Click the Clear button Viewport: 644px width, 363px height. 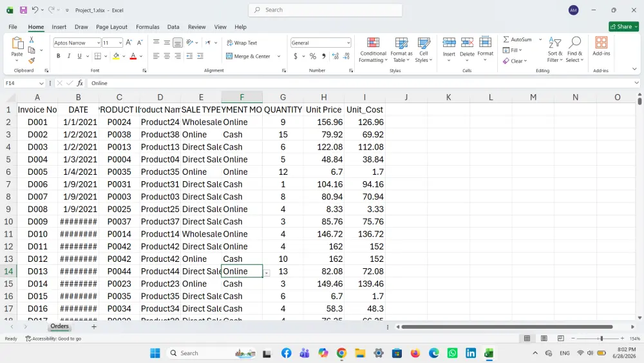515,61
